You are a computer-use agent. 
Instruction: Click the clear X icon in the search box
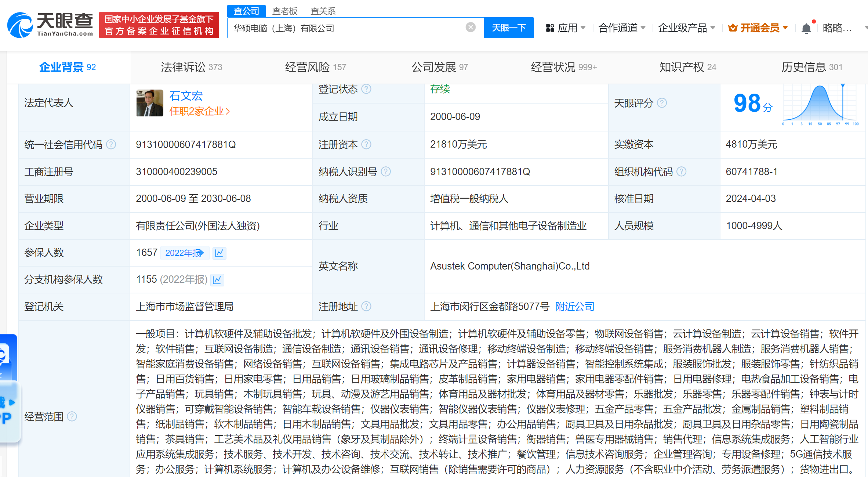tap(471, 27)
